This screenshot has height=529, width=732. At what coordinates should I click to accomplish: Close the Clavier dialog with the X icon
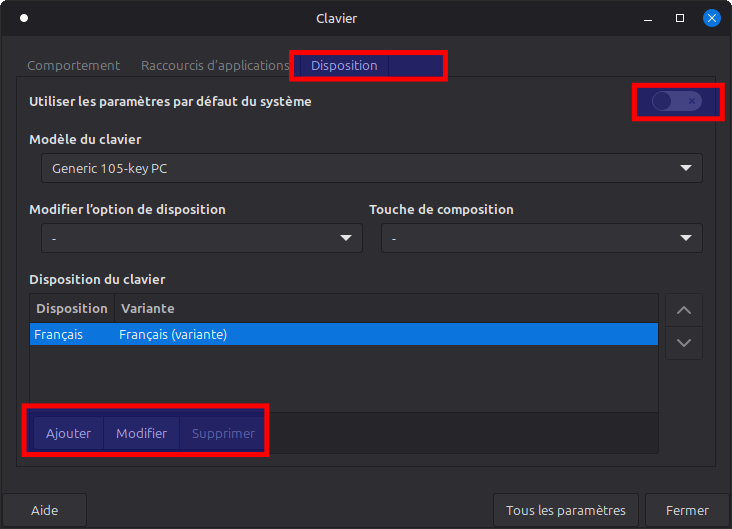pos(711,18)
